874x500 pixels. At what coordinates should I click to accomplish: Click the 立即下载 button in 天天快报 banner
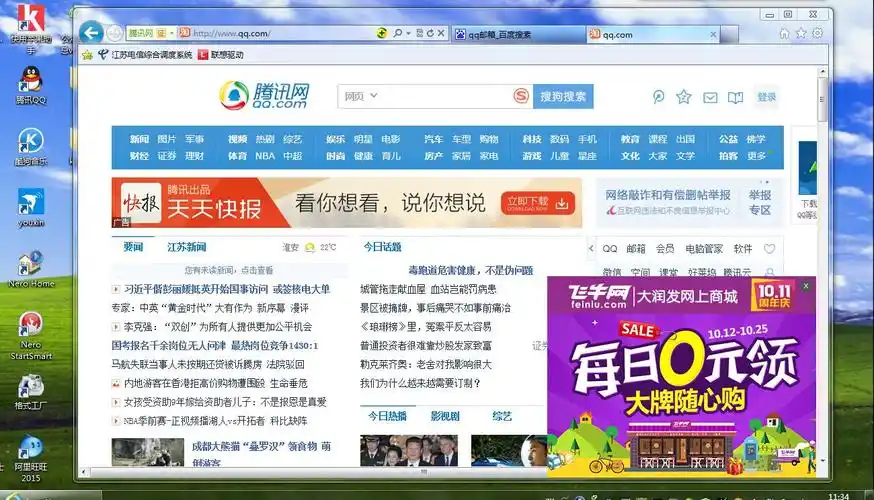[x=537, y=202]
